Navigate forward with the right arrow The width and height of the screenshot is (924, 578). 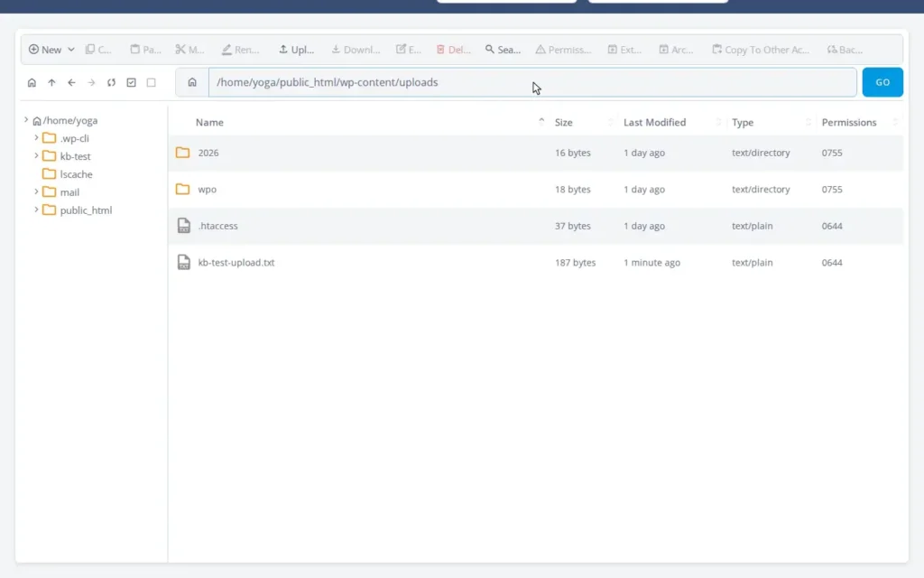(x=91, y=82)
